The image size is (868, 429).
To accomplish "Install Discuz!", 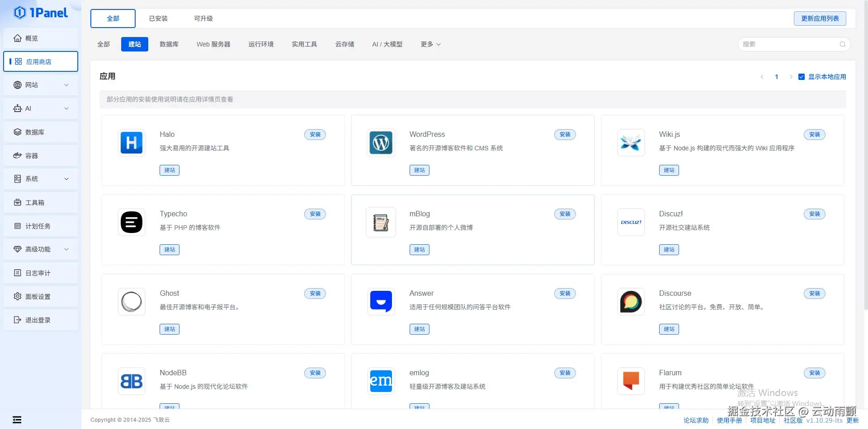I will tap(815, 214).
